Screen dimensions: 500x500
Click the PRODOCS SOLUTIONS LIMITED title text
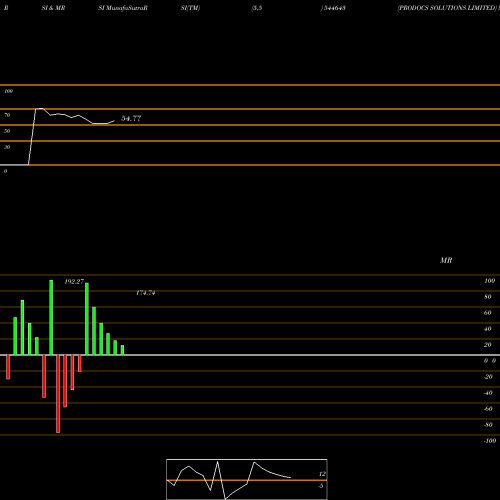pos(447,8)
